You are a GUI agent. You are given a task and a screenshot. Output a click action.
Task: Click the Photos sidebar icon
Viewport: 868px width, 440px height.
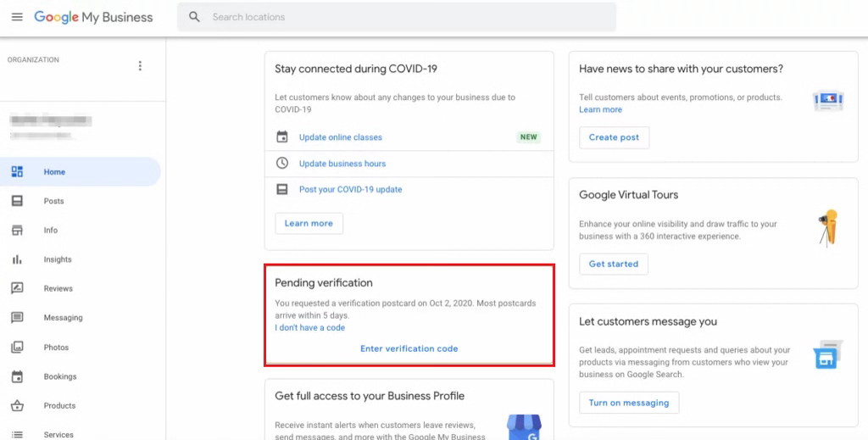coord(17,347)
